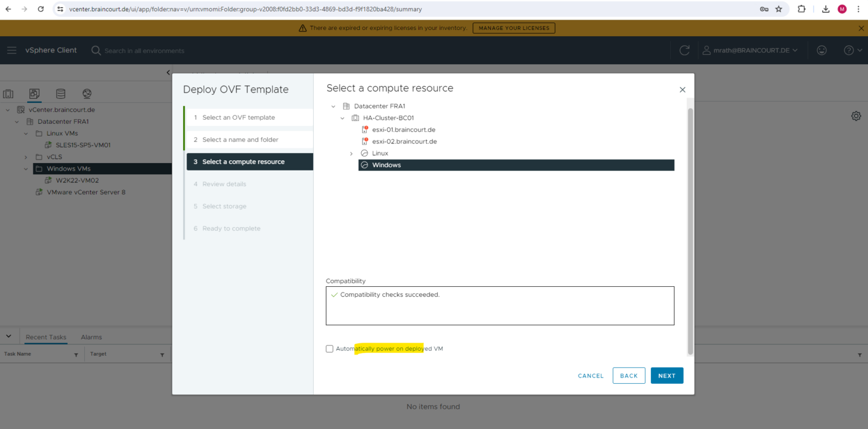The height and width of the screenshot is (429, 868).
Task: Toggle the bookmark star in the address bar
Action: (x=779, y=9)
